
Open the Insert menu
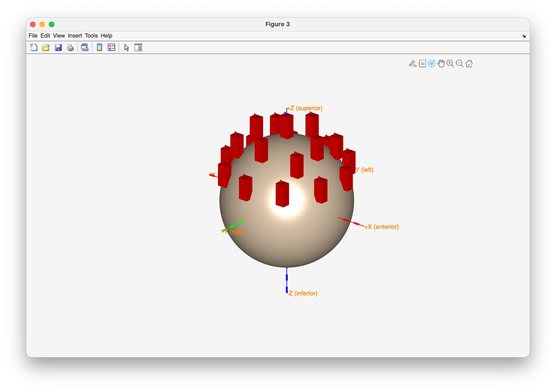tap(75, 36)
